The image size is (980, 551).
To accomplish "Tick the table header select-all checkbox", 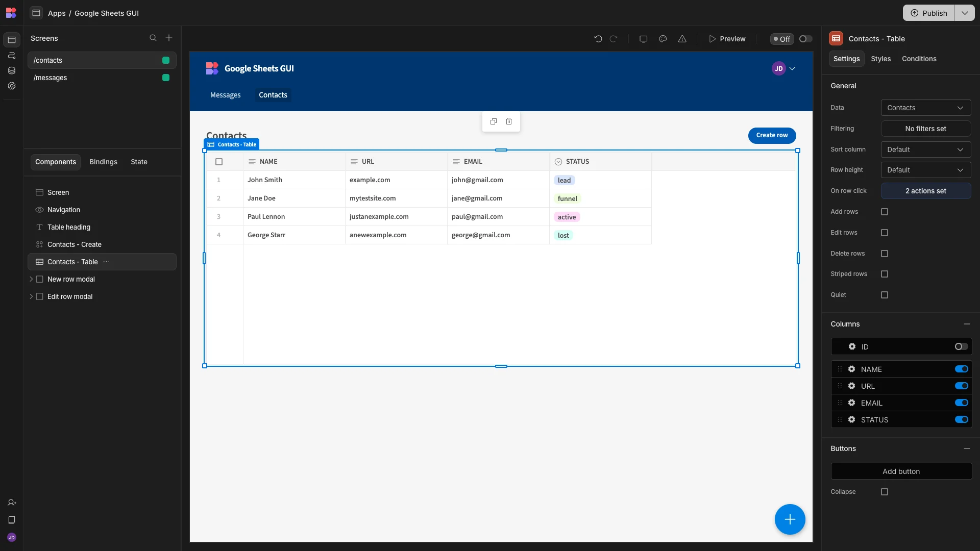I will (219, 162).
